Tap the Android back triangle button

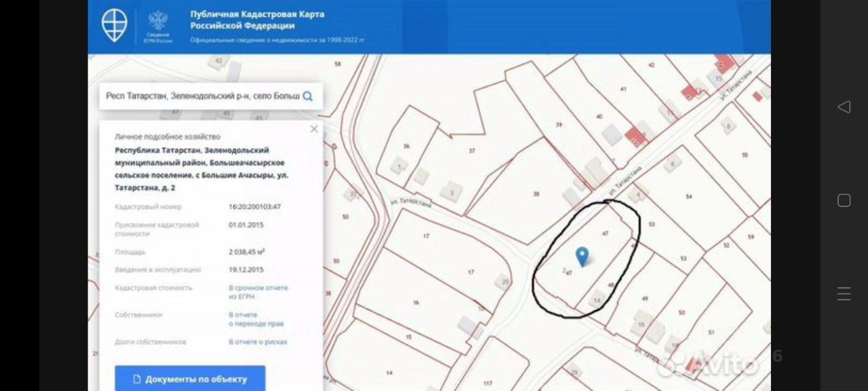(x=844, y=107)
